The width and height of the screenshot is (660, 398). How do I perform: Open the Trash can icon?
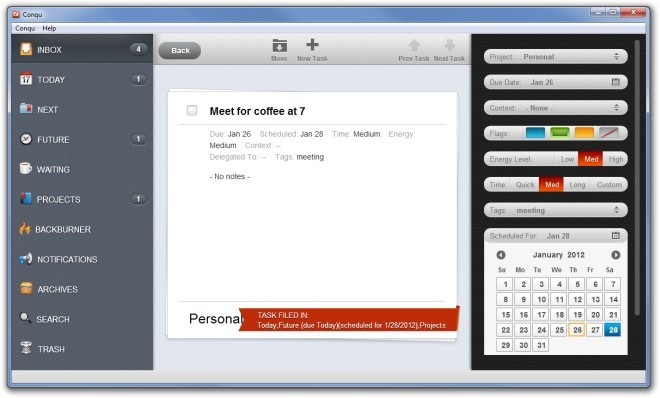(x=26, y=348)
